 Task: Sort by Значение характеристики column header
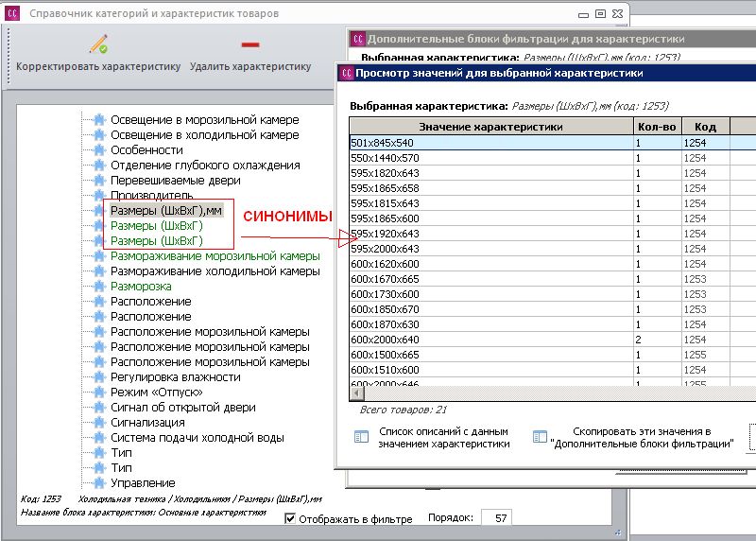click(490, 127)
